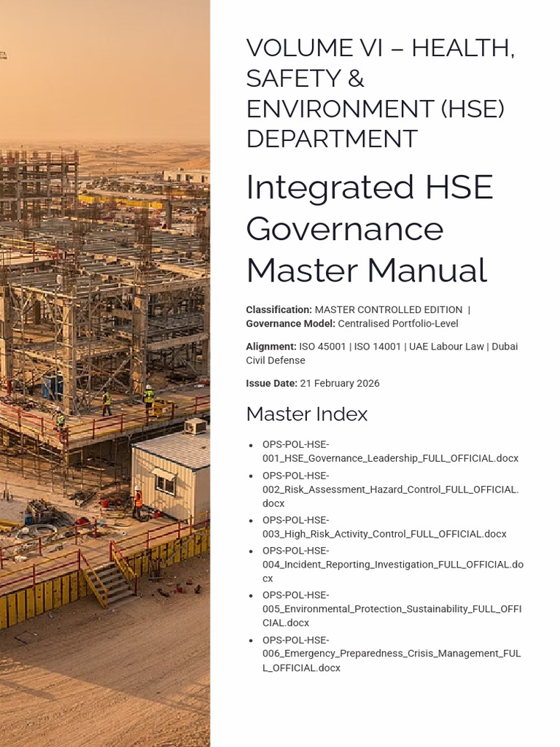Select the OPS-POL-HSE-004 Incident_Reporting_Investigation entry
The width and height of the screenshot is (560, 747).
pos(393,565)
